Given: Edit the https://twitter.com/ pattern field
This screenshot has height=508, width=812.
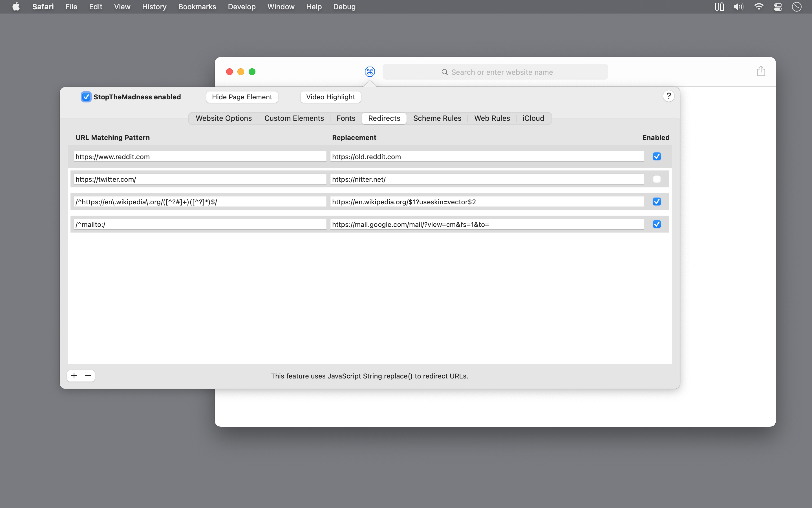Looking at the screenshot, I should pos(200,179).
